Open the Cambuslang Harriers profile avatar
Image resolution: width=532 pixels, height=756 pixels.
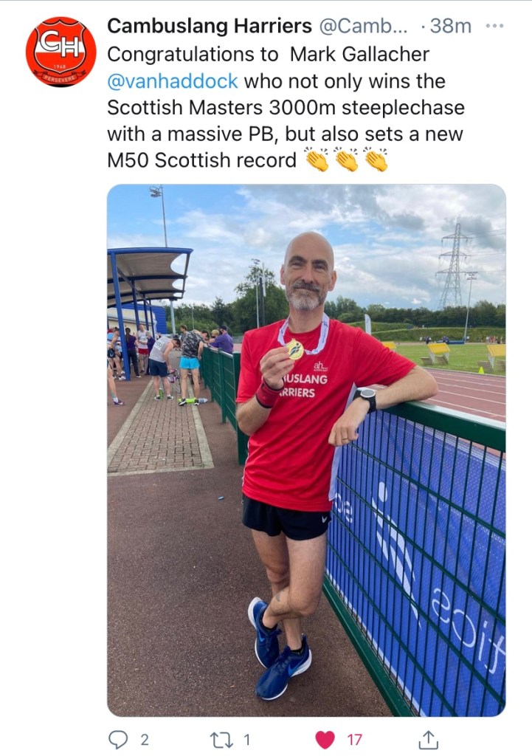[x=61, y=52]
